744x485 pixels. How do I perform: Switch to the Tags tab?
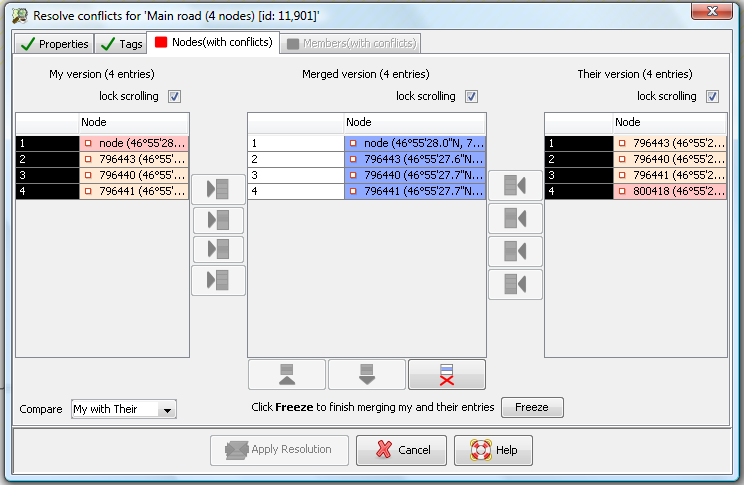pos(120,44)
